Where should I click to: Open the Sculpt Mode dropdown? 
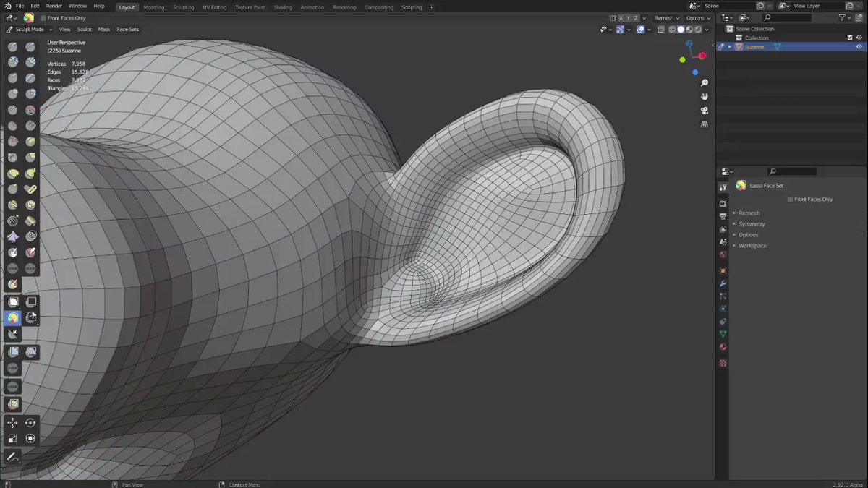pos(30,30)
